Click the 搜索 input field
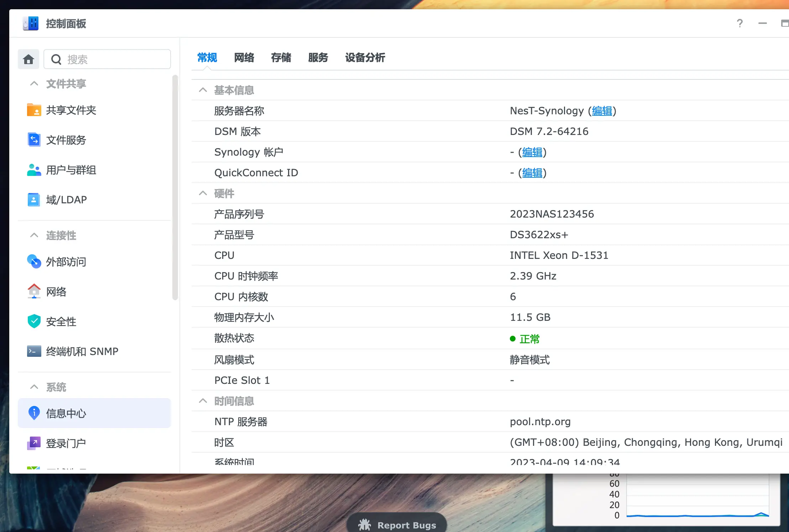 (107, 59)
